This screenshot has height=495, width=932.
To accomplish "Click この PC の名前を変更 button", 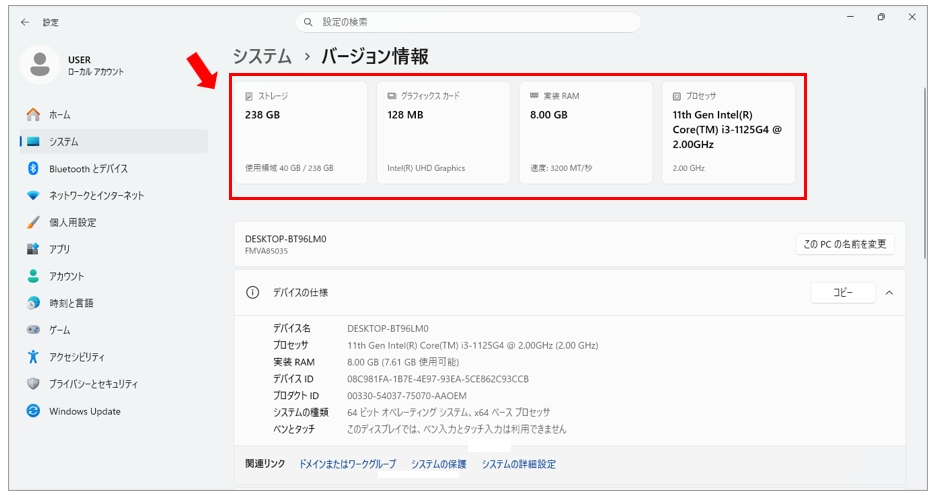I will (x=845, y=244).
